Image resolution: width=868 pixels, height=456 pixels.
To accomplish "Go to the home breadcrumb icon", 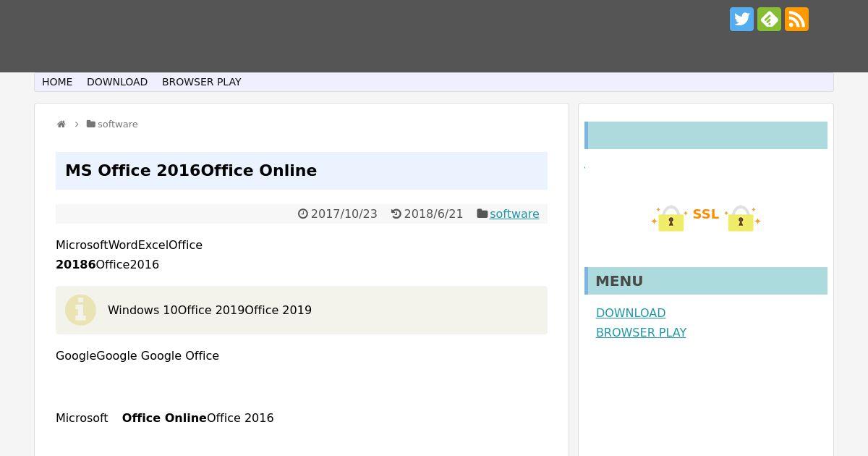I will [x=61, y=124].
